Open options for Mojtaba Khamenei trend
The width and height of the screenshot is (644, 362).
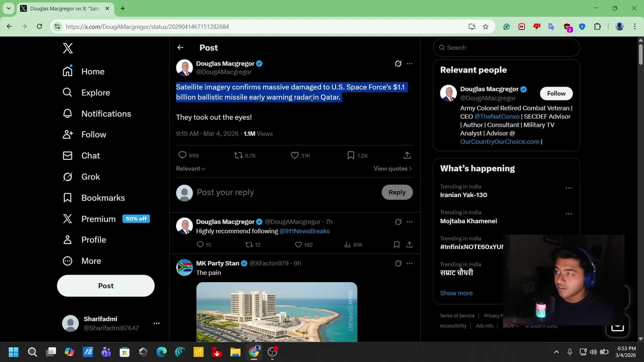point(569,214)
